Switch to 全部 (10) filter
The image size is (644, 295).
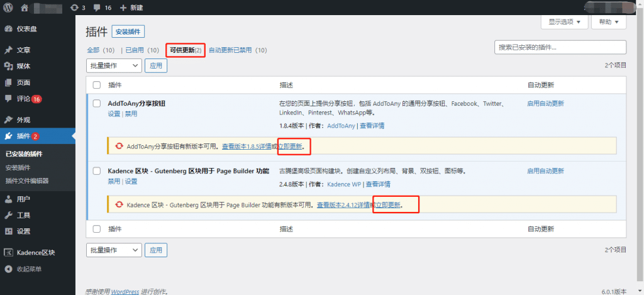[101, 50]
